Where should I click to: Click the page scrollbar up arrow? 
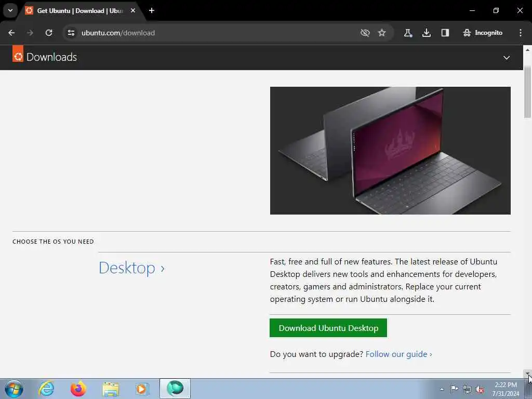528,49
